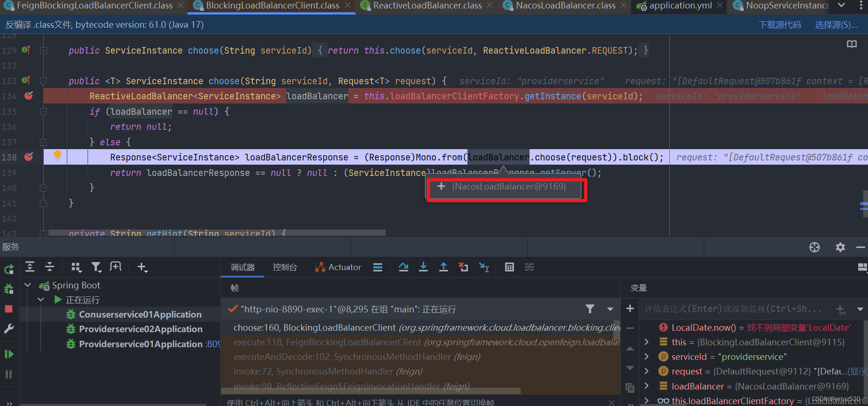Expand the serviceId variable node

point(647,357)
